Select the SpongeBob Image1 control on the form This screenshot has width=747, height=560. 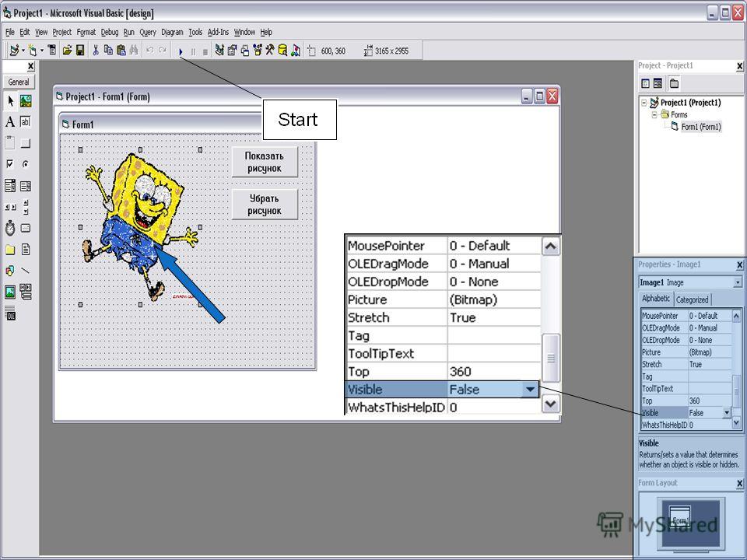[x=140, y=226]
